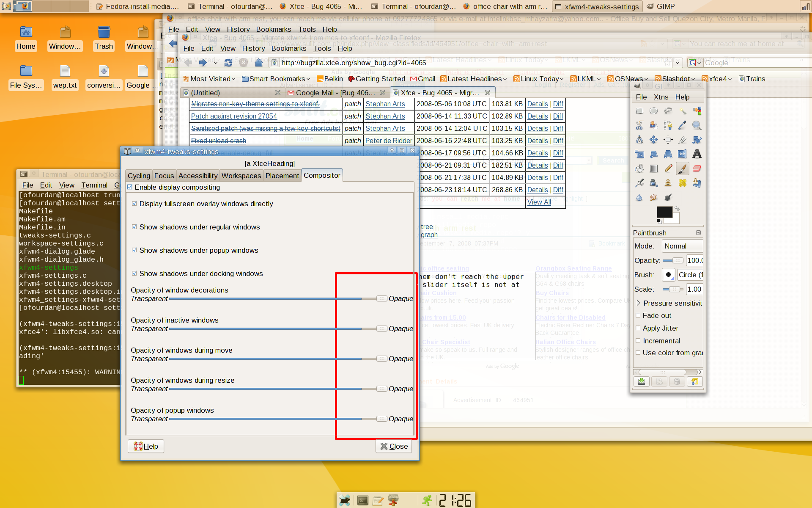Click the Close button in tweaks dialog

[x=394, y=446]
